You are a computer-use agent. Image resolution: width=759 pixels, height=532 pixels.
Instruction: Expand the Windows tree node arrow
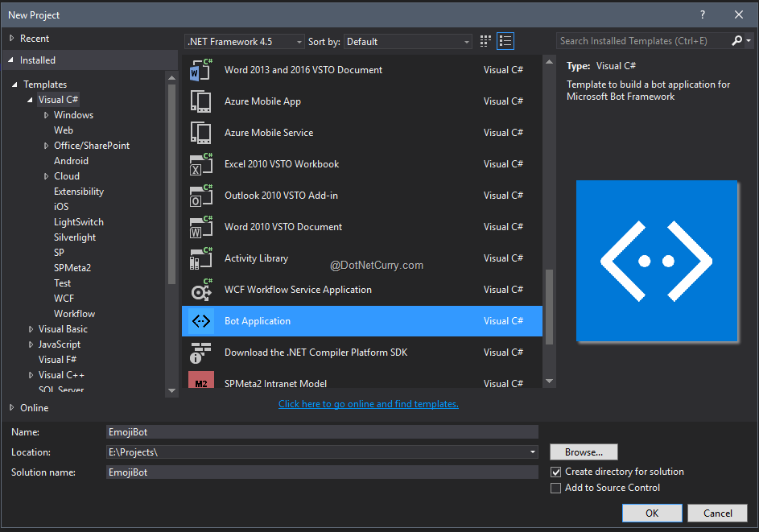[x=46, y=115]
